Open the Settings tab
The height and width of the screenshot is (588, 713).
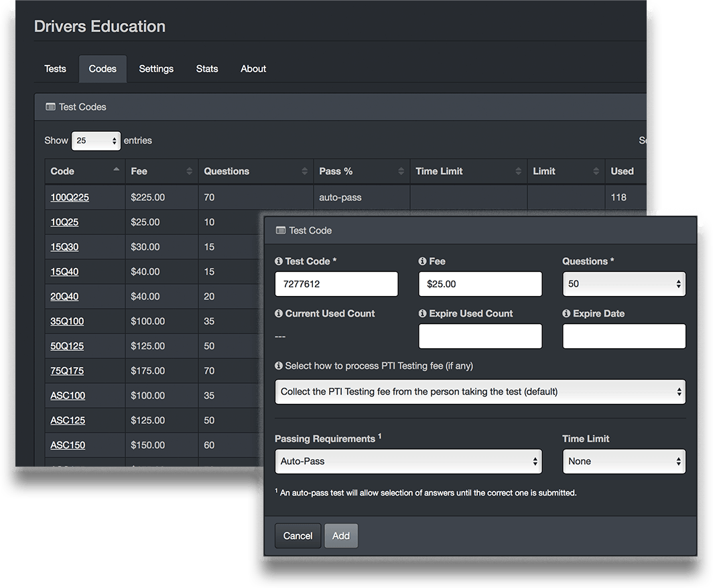[x=156, y=69]
